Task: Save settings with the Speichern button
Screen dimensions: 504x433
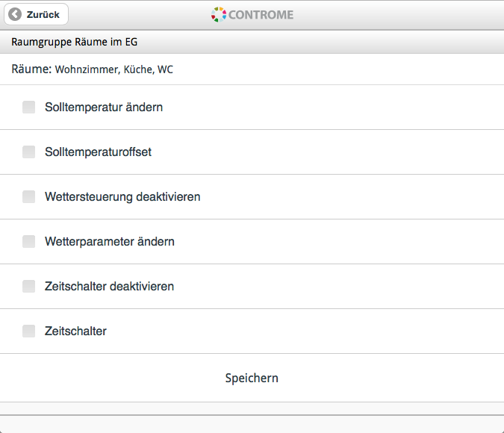Action: click(252, 378)
